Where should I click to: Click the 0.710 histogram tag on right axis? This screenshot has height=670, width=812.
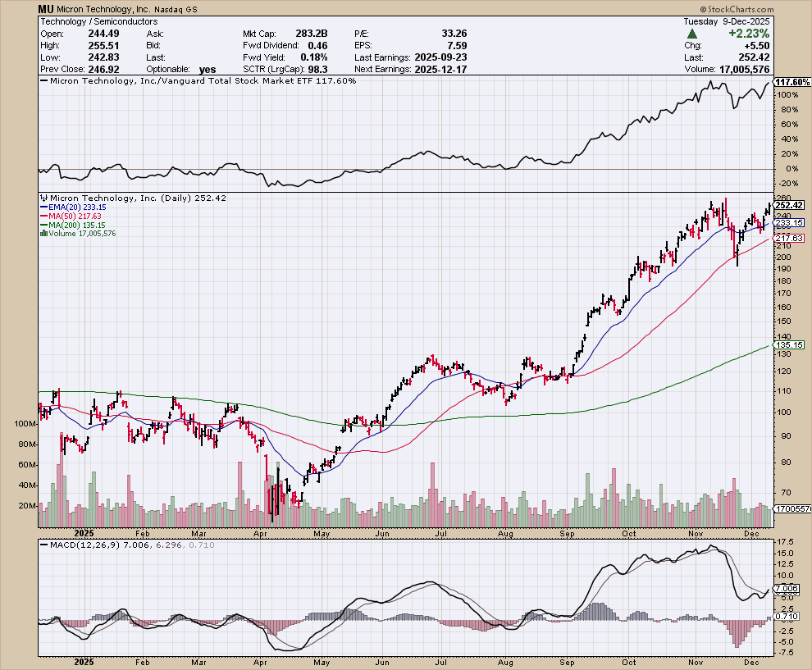pos(787,616)
